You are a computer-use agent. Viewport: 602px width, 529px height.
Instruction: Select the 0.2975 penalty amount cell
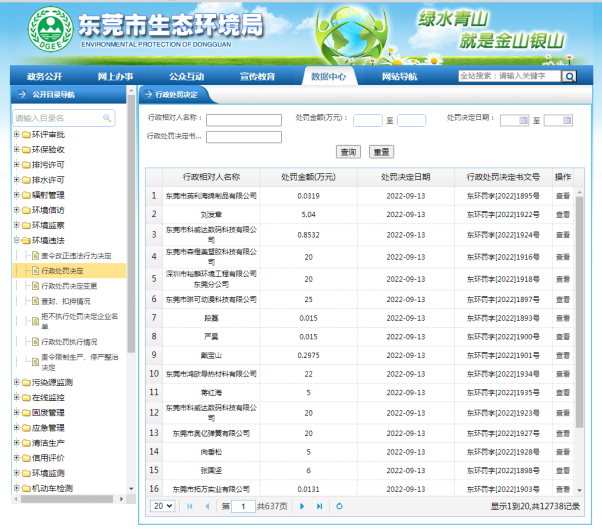pos(308,355)
